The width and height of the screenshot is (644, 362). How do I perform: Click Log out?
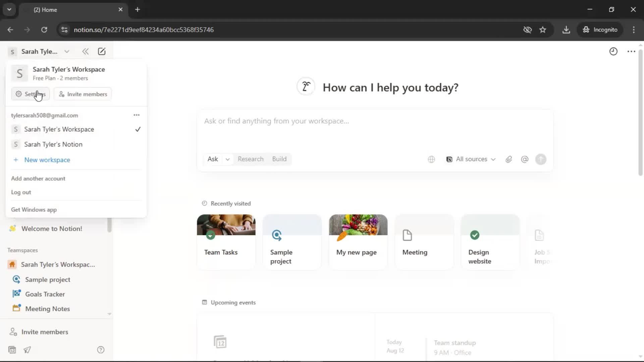point(21,192)
